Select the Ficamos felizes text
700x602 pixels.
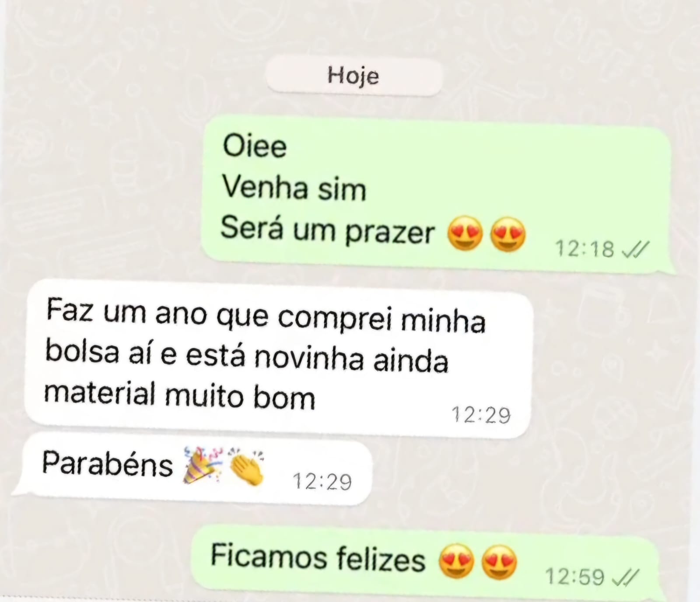click(x=318, y=558)
